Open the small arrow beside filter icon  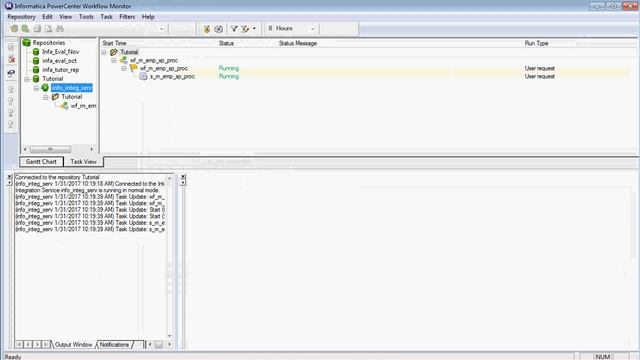click(x=254, y=29)
